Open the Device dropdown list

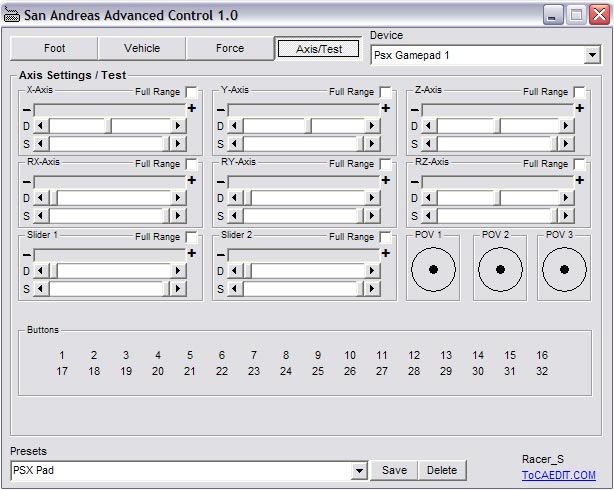point(592,55)
